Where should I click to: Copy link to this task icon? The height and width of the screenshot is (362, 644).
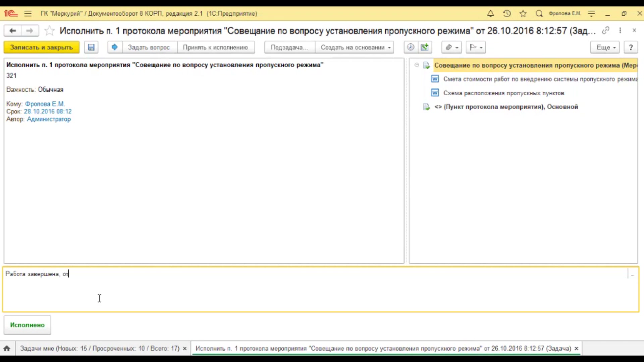605,31
